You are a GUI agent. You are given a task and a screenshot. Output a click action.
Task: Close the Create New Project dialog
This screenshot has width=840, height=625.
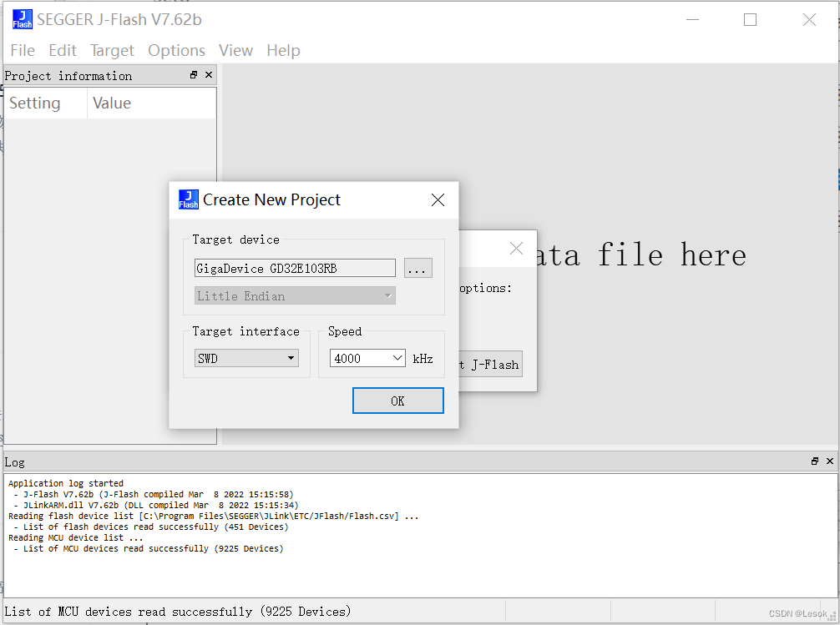pyautogui.click(x=438, y=199)
